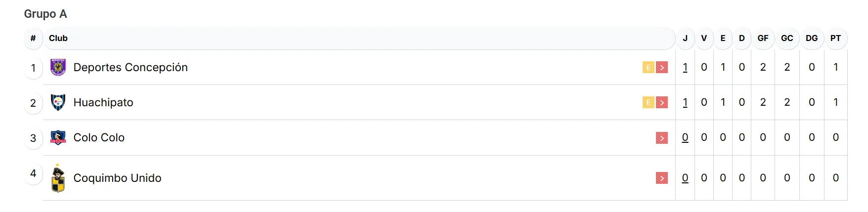Expand Colo Colo's red arrow indicator

click(662, 138)
